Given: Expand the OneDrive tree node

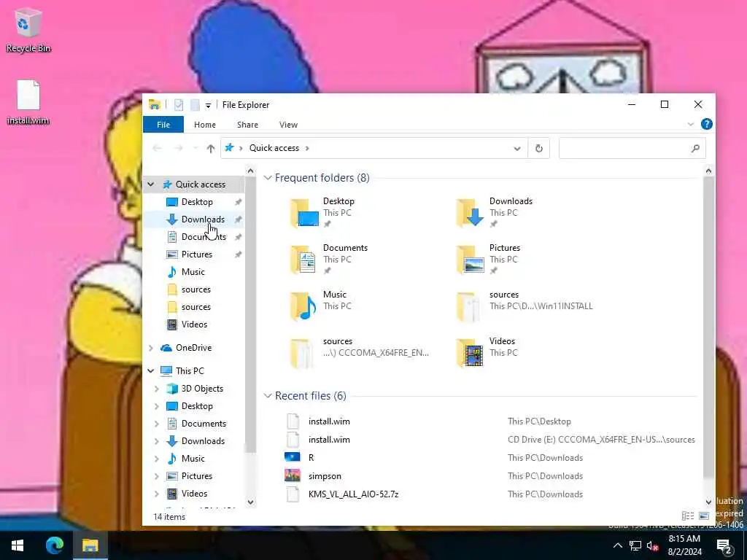Looking at the screenshot, I should [x=150, y=348].
